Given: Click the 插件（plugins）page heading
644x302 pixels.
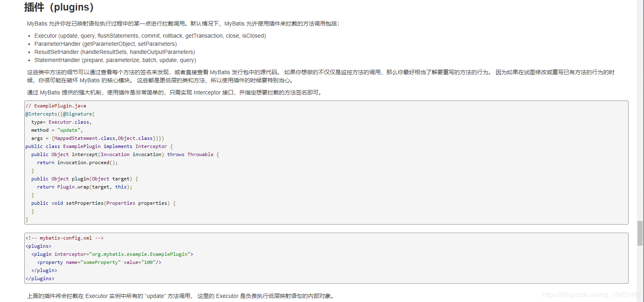Looking at the screenshot, I should (x=59, y=7).
